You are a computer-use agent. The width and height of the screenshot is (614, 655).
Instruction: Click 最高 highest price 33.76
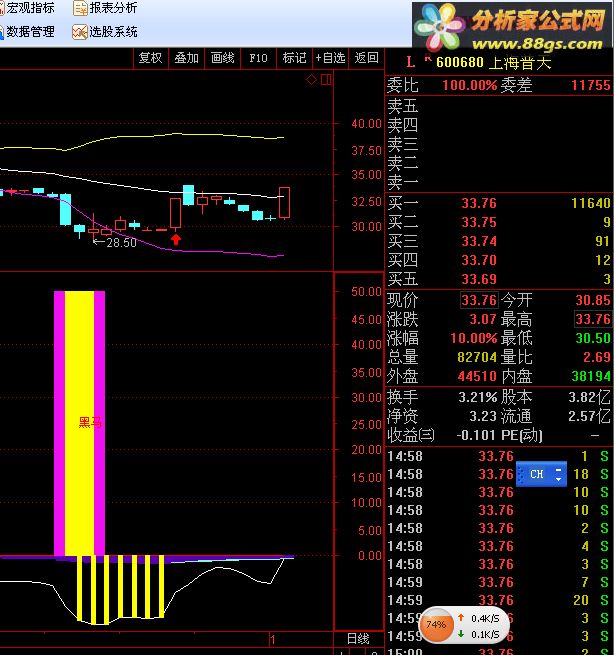click(x=593, y=319)
